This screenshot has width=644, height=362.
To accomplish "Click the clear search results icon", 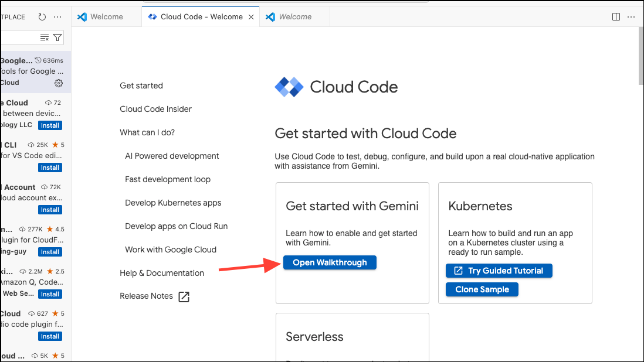I will click(x=45, y=37).
